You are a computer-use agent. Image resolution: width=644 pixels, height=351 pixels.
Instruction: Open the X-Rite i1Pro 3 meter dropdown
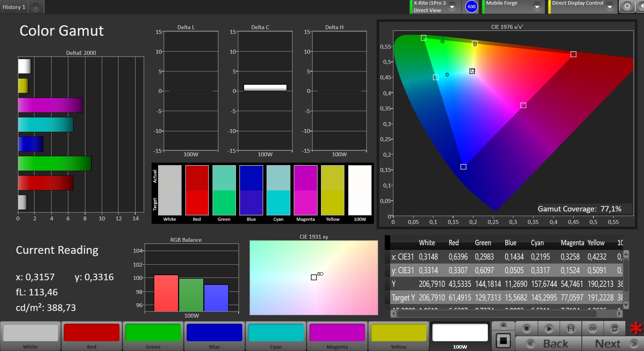(x=452, y=7)
